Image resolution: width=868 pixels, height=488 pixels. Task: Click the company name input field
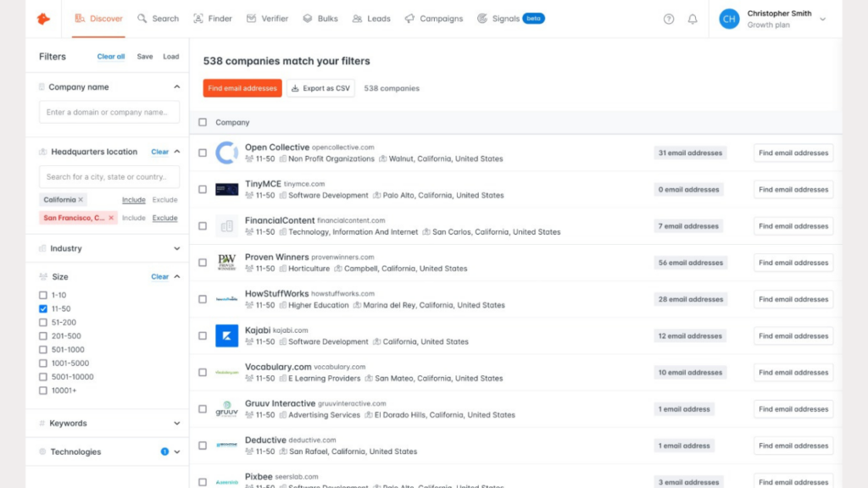click(108, 112)
